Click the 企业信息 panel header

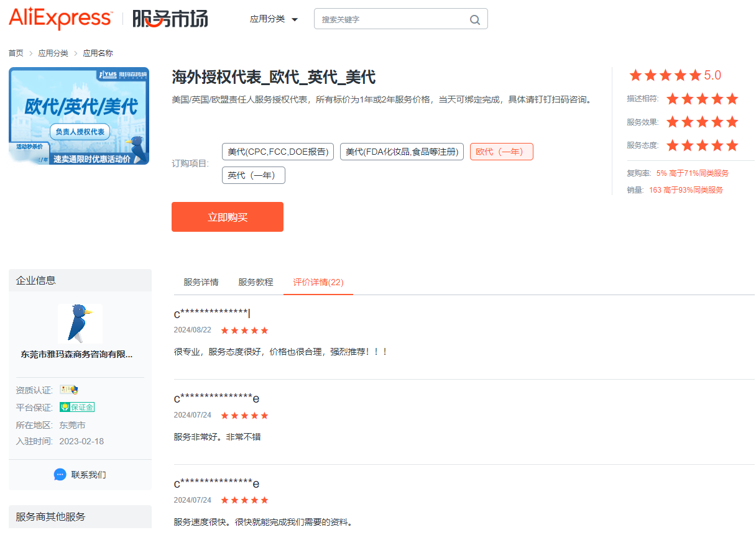tap(80, 280)
